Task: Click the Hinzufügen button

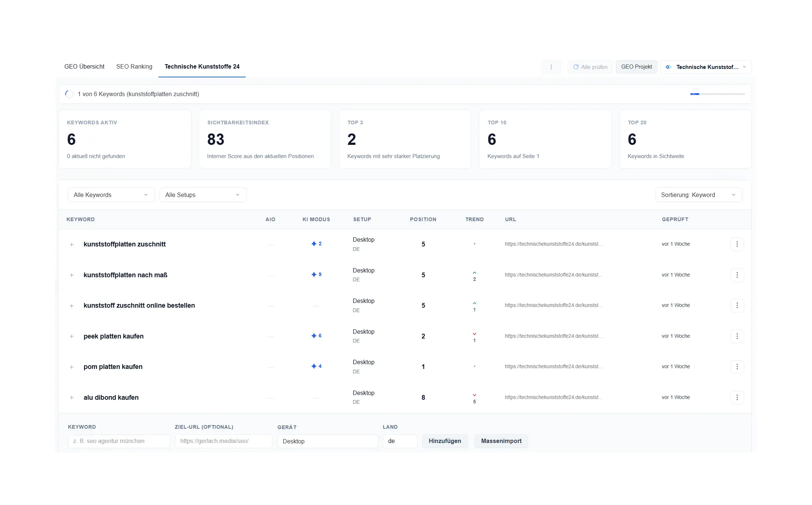Action: [x=445, y=441]
